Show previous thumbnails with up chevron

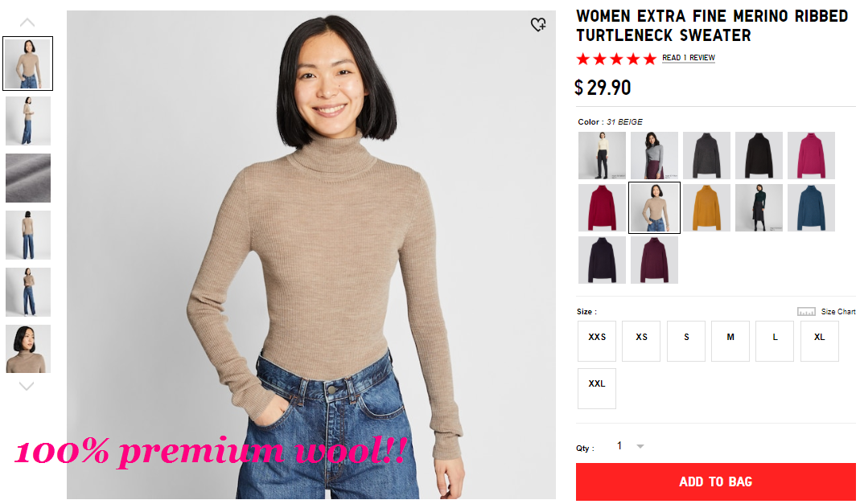click(27, 23)
